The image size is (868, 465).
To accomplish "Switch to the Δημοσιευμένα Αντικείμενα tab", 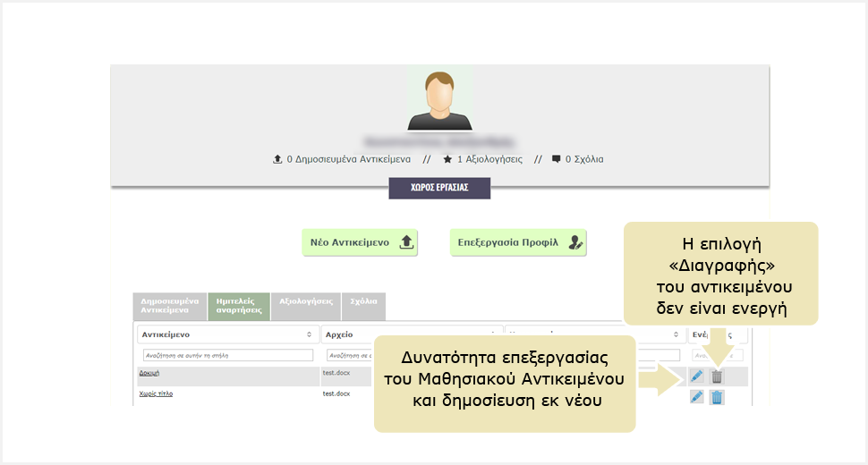I will click(169, 306).
